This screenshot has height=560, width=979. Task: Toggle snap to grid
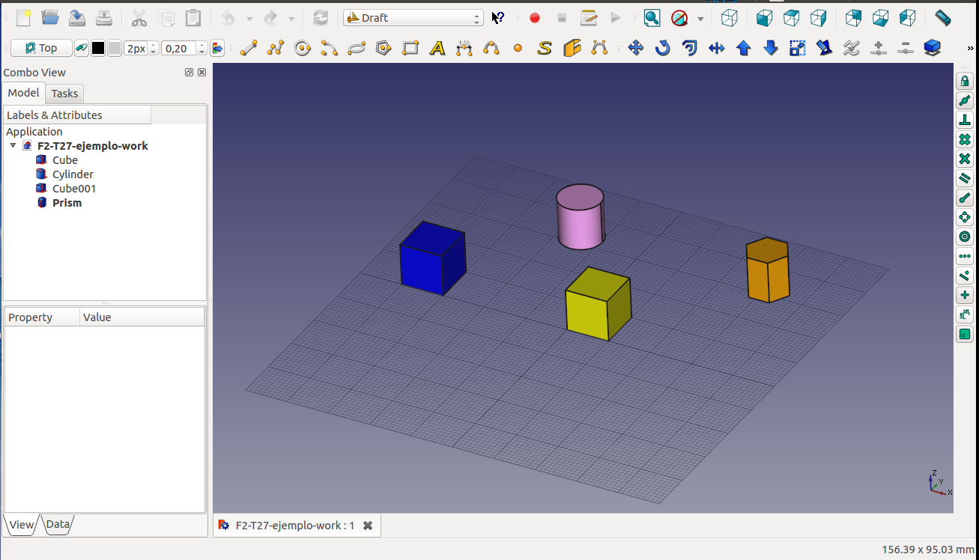click(965, 140)
